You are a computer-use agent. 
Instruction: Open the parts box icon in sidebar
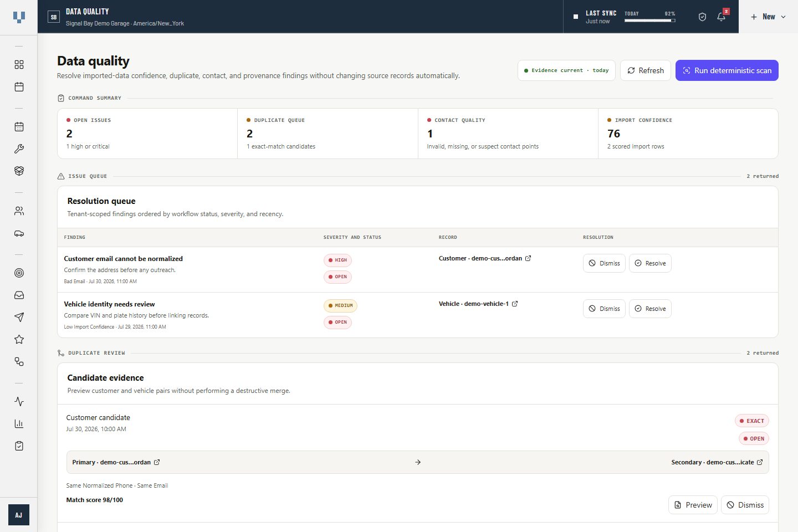[x=19, y=171]
